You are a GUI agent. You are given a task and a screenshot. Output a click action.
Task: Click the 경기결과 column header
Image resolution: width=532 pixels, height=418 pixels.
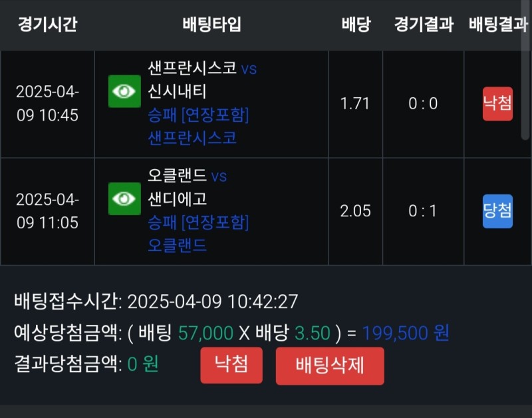click(x=424, y=25)
